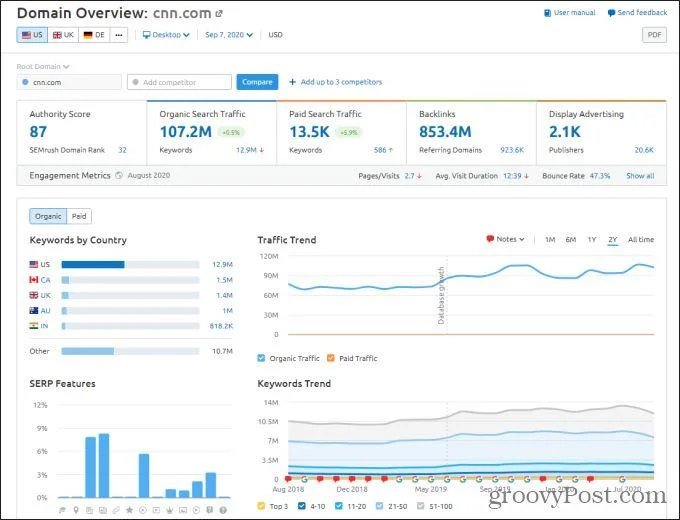Click the star reviews SERP feature icon
This screenshot has width=680, height=520.
point(129,510)
